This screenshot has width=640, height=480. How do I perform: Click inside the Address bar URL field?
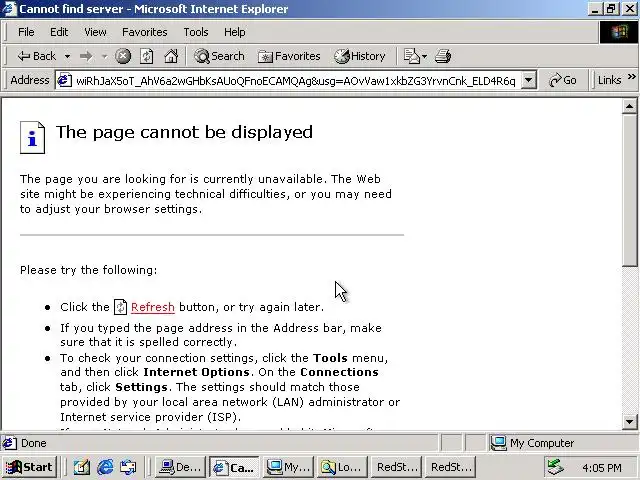pyautogui.click(x=296, y=80)
